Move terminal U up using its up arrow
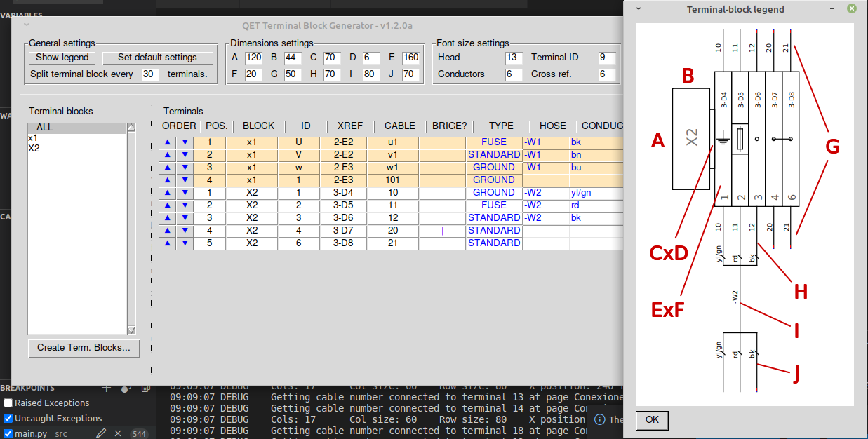 pos(168,142)
